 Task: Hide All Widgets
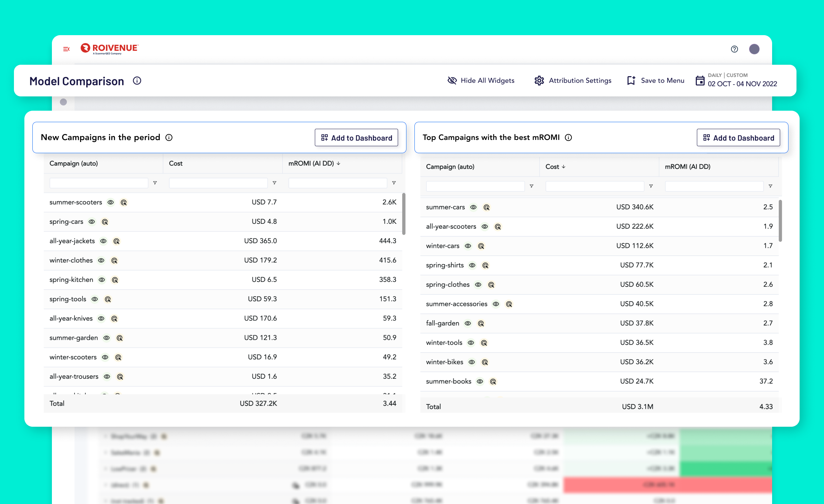[x=481, y=80]
